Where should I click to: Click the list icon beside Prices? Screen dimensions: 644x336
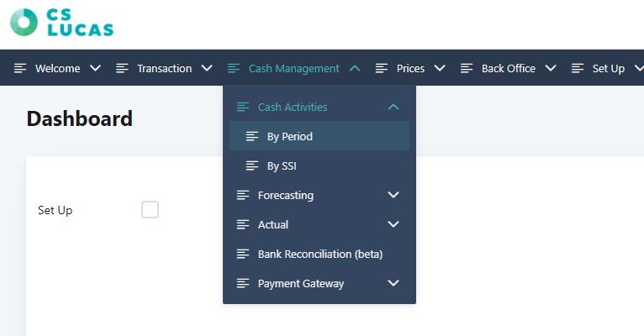(x=382, y=69)
